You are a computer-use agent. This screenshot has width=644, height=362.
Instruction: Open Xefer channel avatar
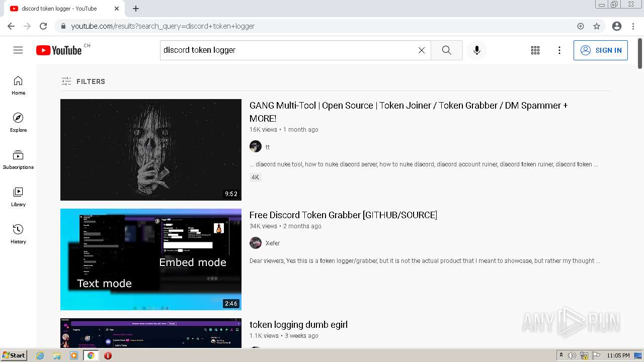pos(256,243)
